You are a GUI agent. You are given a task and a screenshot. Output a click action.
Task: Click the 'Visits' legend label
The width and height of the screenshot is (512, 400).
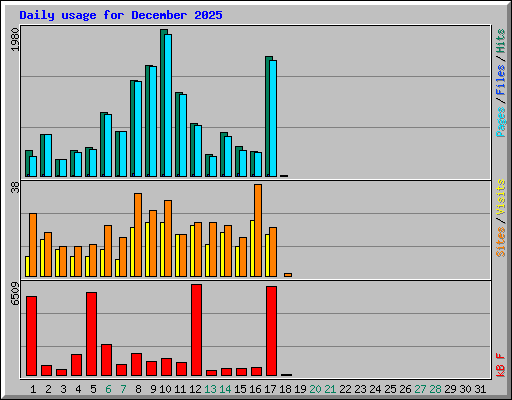pos(501,197)
